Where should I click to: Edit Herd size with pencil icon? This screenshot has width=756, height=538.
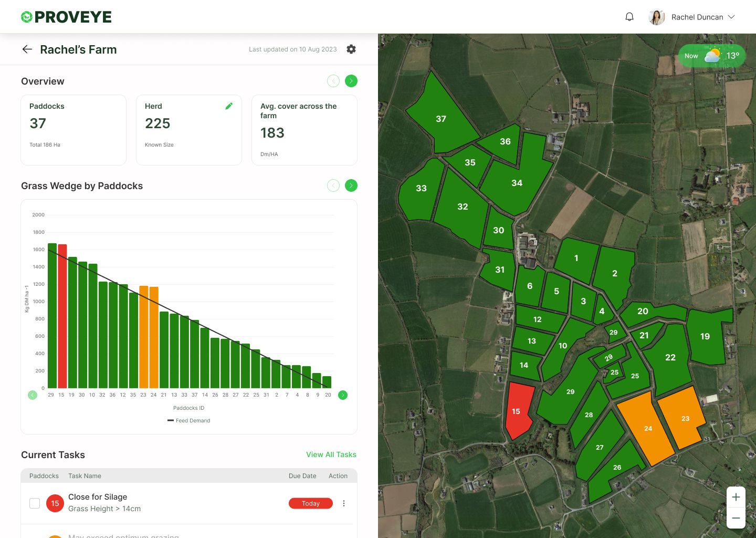(229, 106)
